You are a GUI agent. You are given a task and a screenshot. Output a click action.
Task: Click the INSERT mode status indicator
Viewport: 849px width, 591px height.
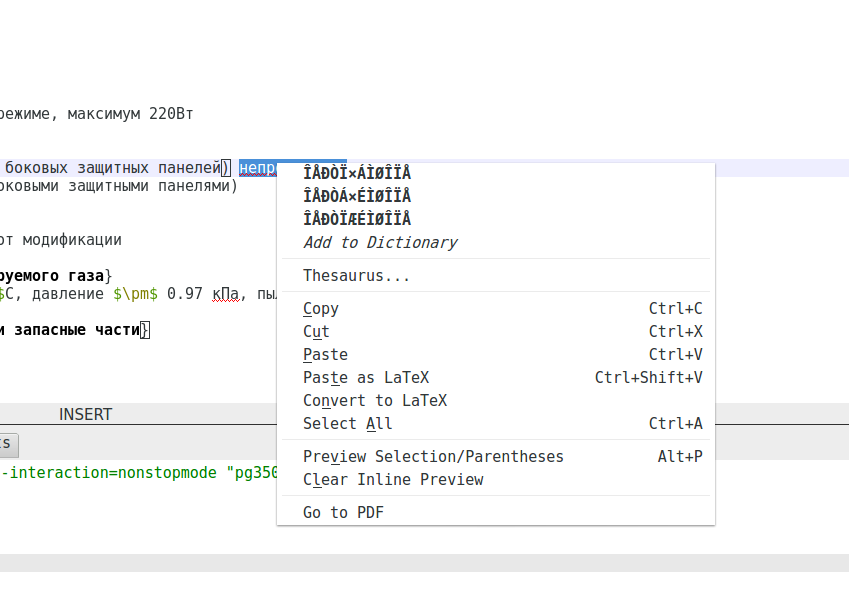pos(86,415)
